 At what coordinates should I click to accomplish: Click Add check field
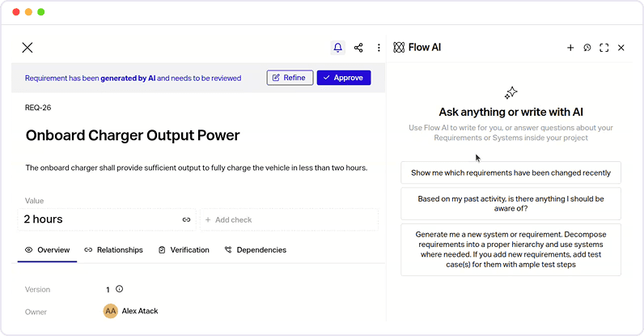[x=289, y=219]
